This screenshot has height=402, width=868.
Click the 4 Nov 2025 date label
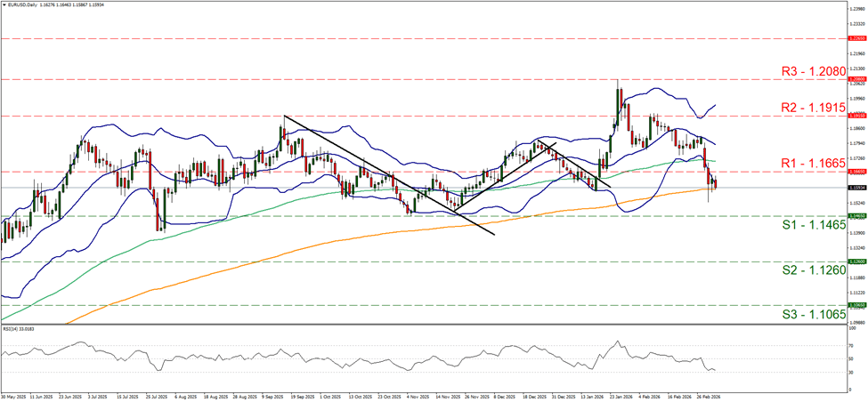[x=418, y=397]
